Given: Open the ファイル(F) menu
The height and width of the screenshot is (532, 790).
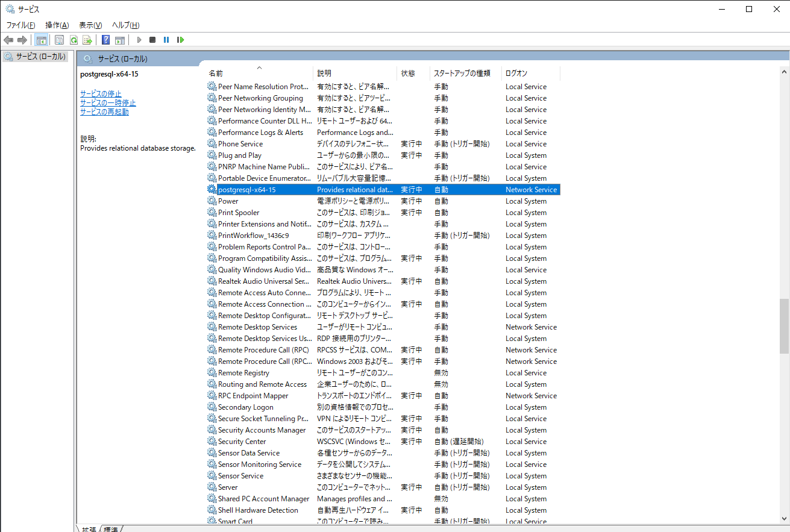Looking at the screenshot, I should [20, 25].
